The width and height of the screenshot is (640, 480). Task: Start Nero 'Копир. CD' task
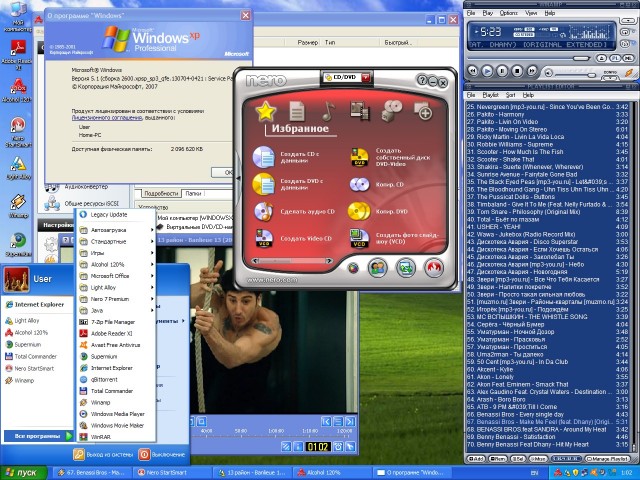tap(376, 184)
